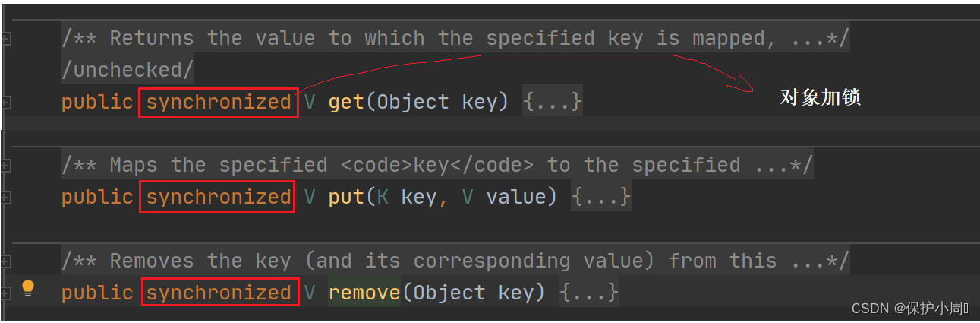This screenshot has width=980, height=323.
Task: Click synchronized keyword on the put method
Action: (219, 198)
